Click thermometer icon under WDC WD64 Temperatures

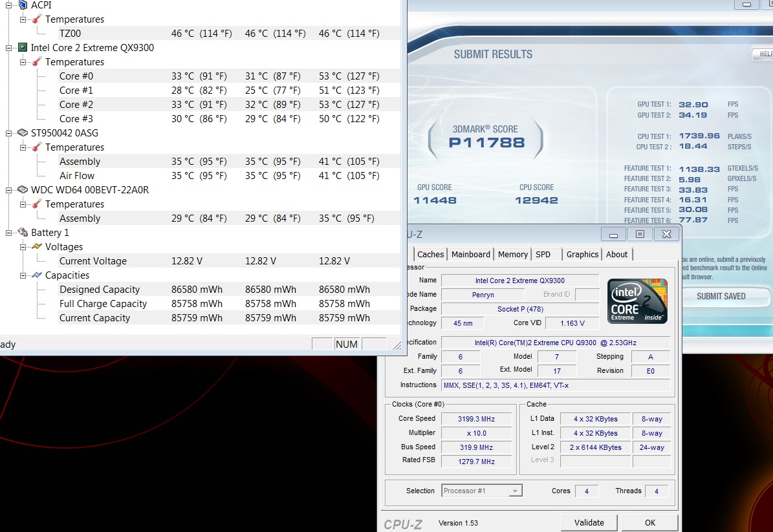click(36, 204)
